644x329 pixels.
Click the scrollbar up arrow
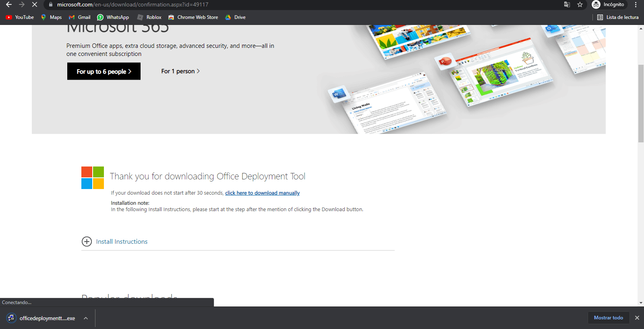pos(641,29)
